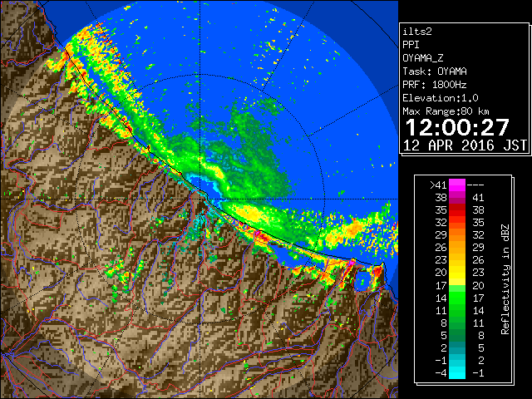This screenshot has height=399, width=532.
Task: Click the "Reflectivity in dBZ" legend title
Action: coord(505,279)
